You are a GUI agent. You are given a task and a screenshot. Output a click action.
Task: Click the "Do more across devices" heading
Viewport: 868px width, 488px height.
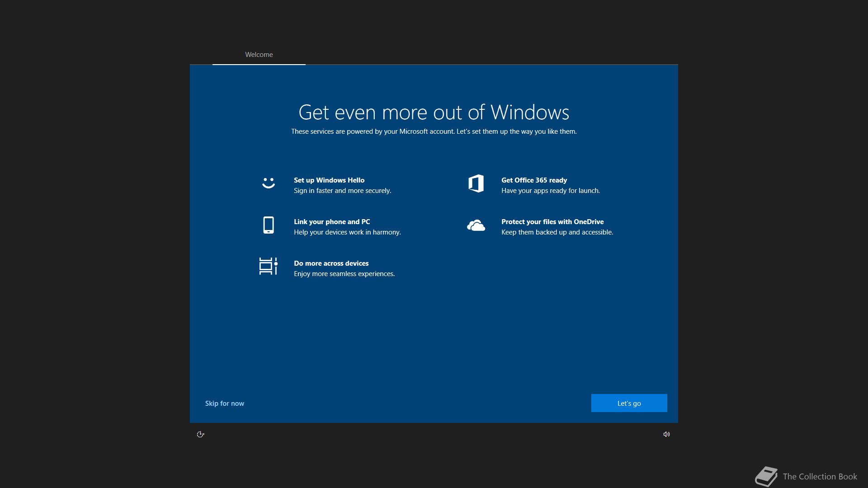tap(331, 263)
